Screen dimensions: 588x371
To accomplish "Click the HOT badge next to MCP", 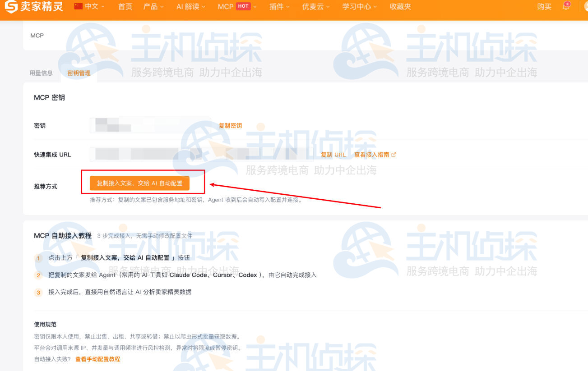I will point(243,6).
